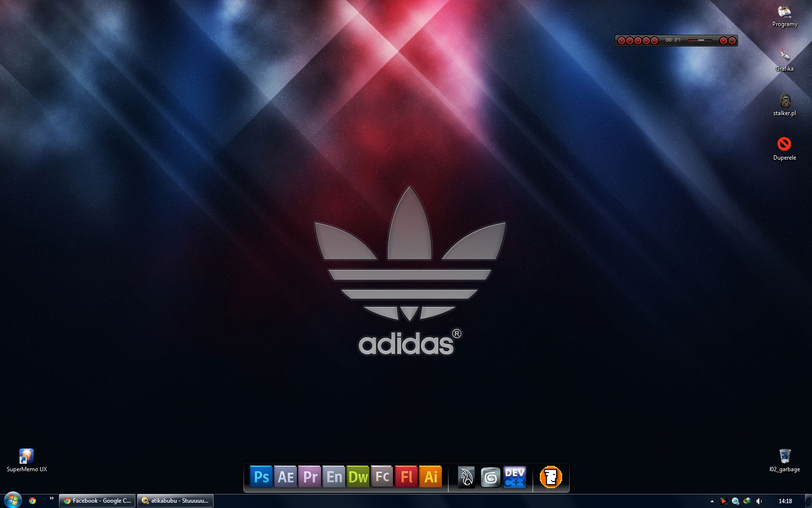Open the Programy desktop folder
The height and width of the screenshot is (508, 812).
click(x=784, y=16)
